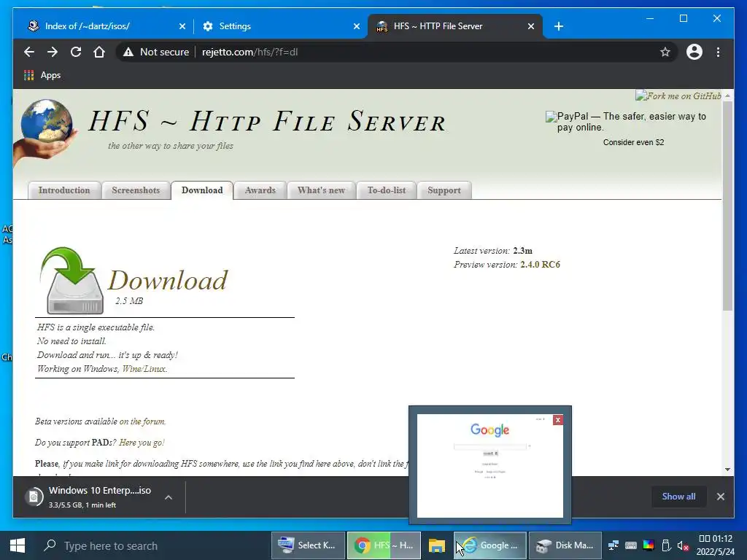This screenshot has height=560, width=747.
Task: Open the To-do-list page tab
Action: [387, 190]
